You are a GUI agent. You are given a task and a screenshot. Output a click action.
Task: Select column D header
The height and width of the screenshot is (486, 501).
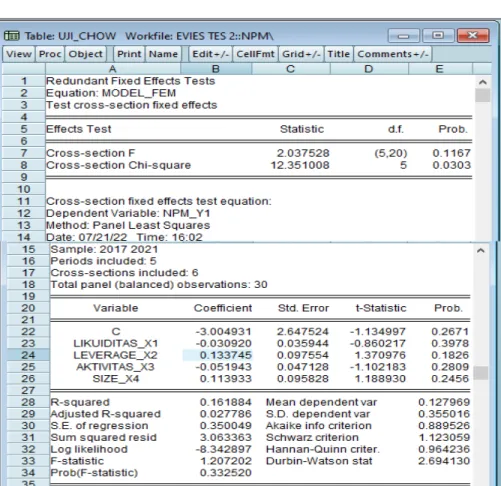tap(369, 69)
